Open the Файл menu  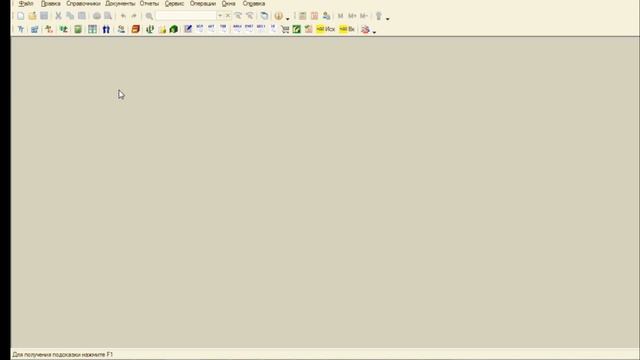coord(26,4)
